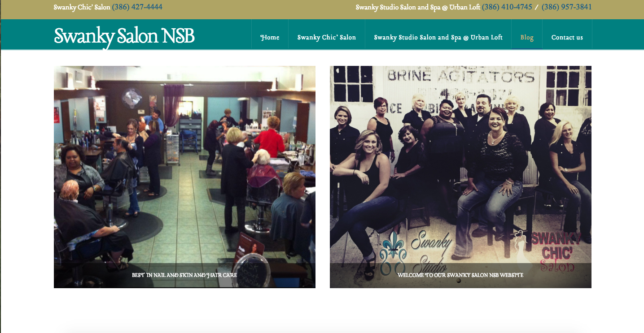This screenshot has height=333, width=644.
Task: Click the Swanky Salon NSB site logo
Action: (124, 36)
